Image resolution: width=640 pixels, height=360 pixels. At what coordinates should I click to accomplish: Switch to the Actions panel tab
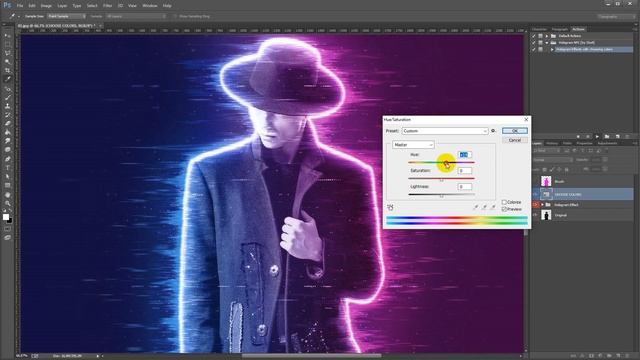click(578, 29)
